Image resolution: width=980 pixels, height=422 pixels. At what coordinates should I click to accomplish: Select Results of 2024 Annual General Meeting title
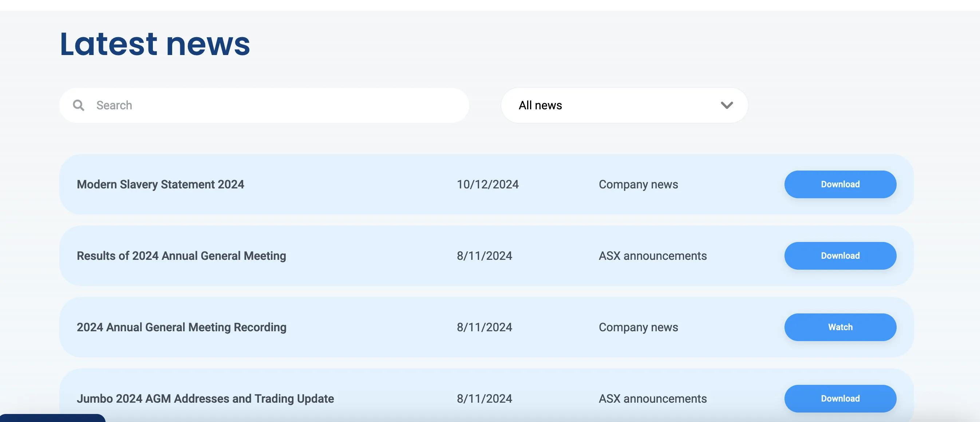(181, 256)
